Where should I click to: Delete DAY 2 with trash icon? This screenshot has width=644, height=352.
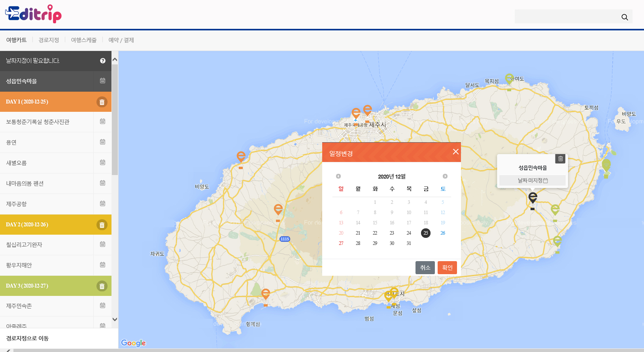pyautogui.click(x=102, y=225)
